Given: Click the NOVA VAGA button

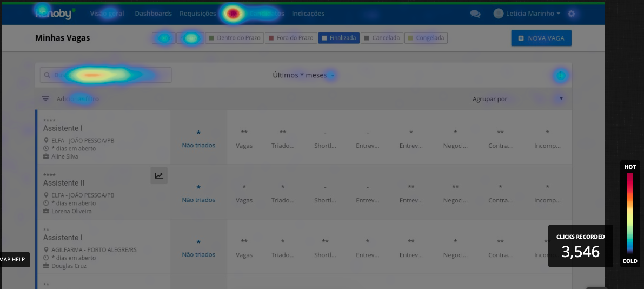Looking at the screenshot, I should (541, 38).
